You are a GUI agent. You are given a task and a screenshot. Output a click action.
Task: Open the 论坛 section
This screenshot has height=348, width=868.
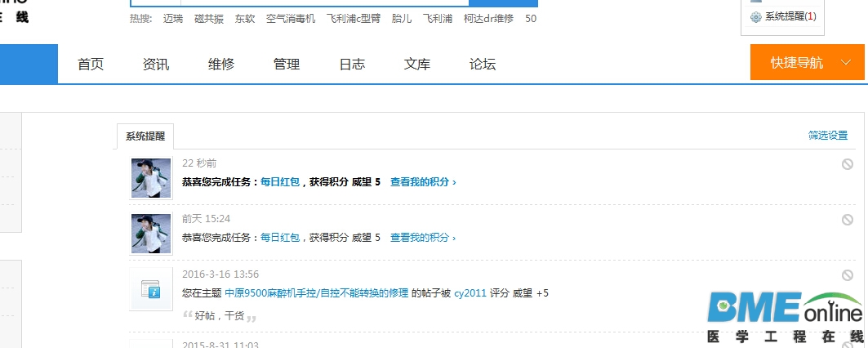483,65
